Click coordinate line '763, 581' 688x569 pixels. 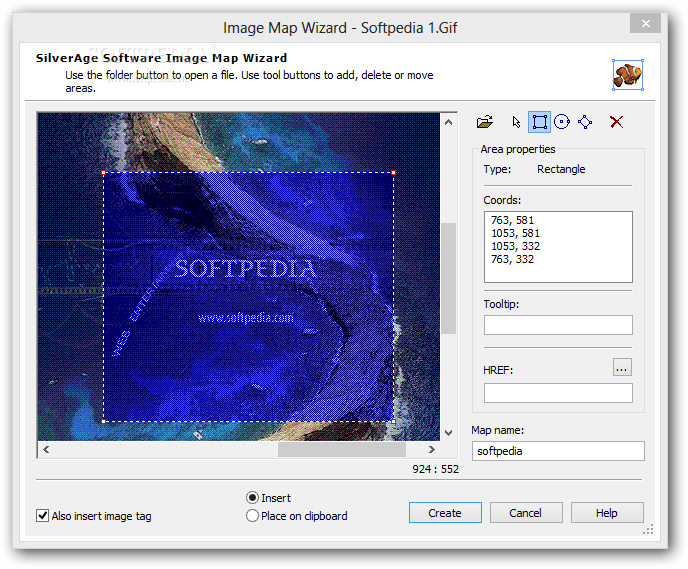click(x=512, y=220)
